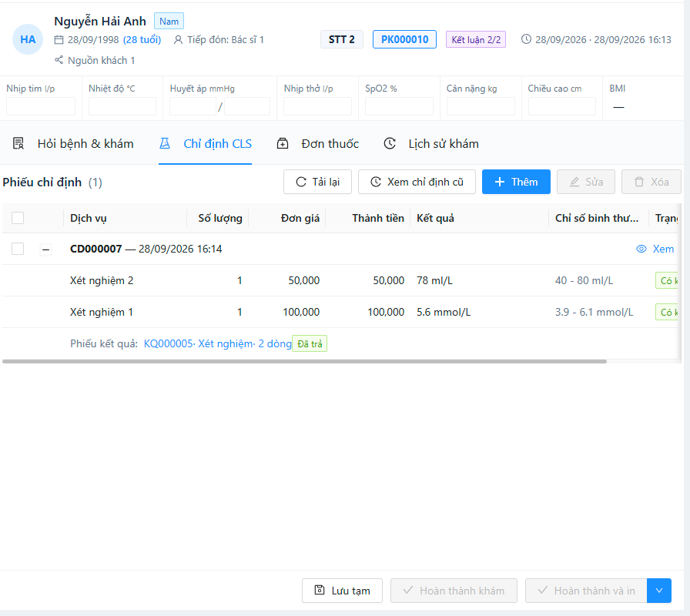Focus the diastolic Huyết áp field
Viewport: 690px width, 616px height.
pos(247,106)
